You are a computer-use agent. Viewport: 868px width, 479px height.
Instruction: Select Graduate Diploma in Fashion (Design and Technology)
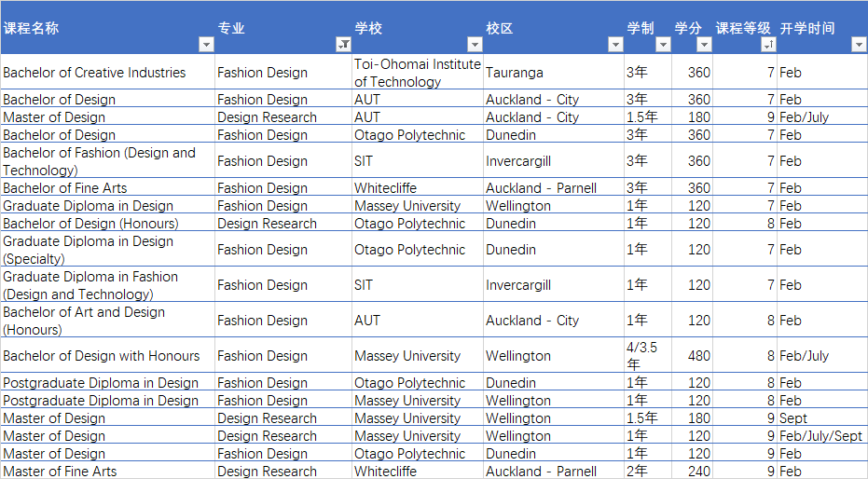(x=107, y=285)
